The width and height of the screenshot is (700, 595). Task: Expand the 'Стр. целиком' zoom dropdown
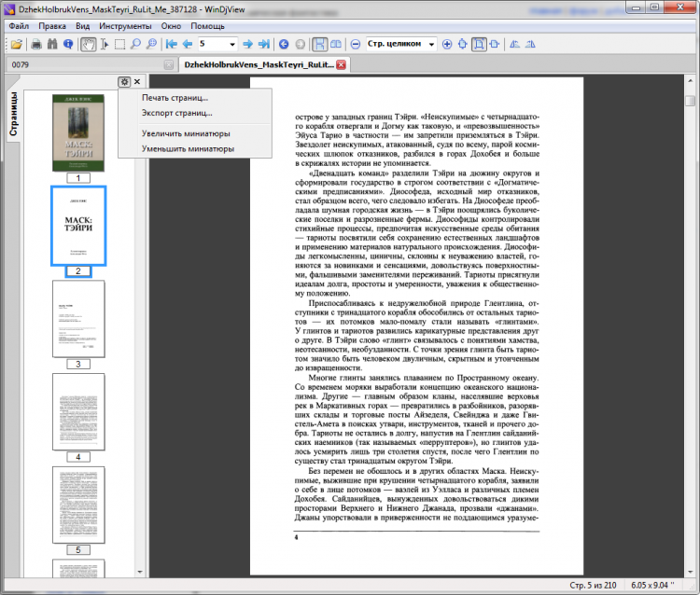pyautogui.click(x=431, y=44)
